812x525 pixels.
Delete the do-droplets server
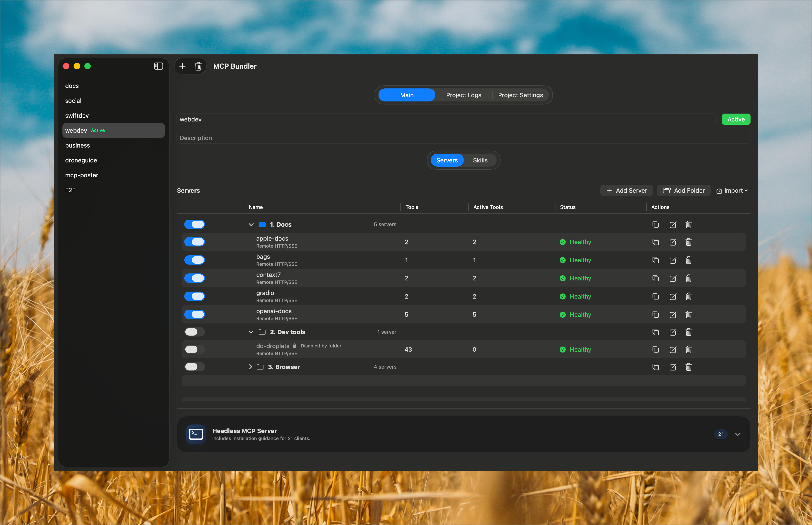click(x=689, y=350)
